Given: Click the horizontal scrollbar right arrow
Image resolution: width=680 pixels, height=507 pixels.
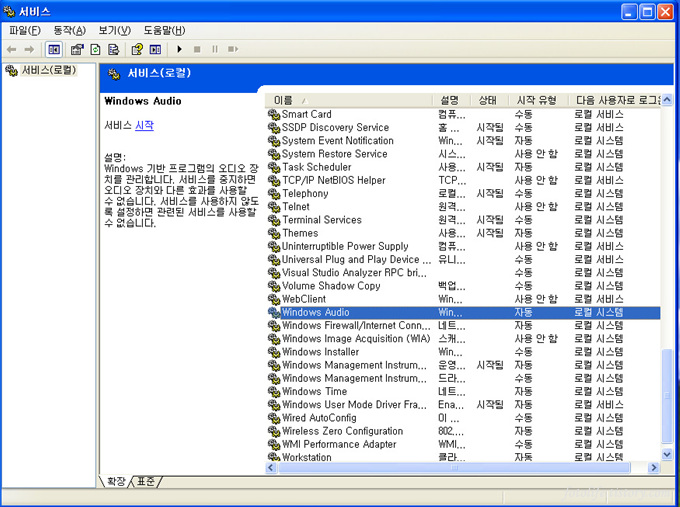Looking at the screenshot, I should click(x=654, y=468).
